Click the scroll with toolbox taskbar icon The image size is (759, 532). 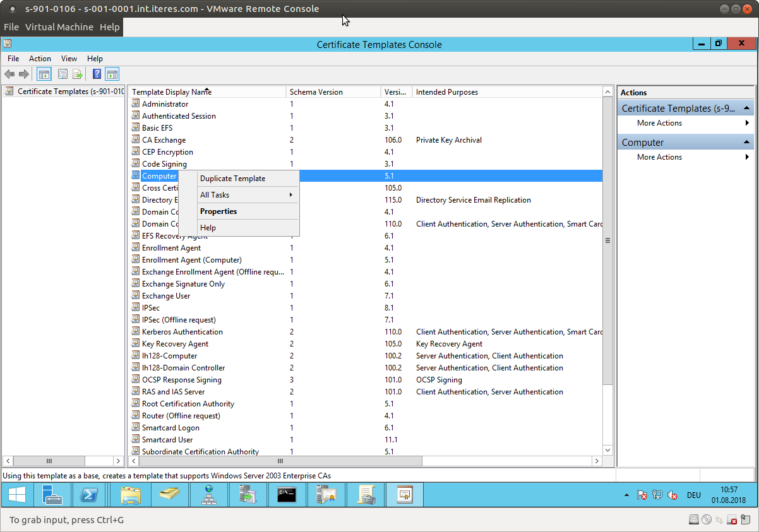[x=366, y=495]
